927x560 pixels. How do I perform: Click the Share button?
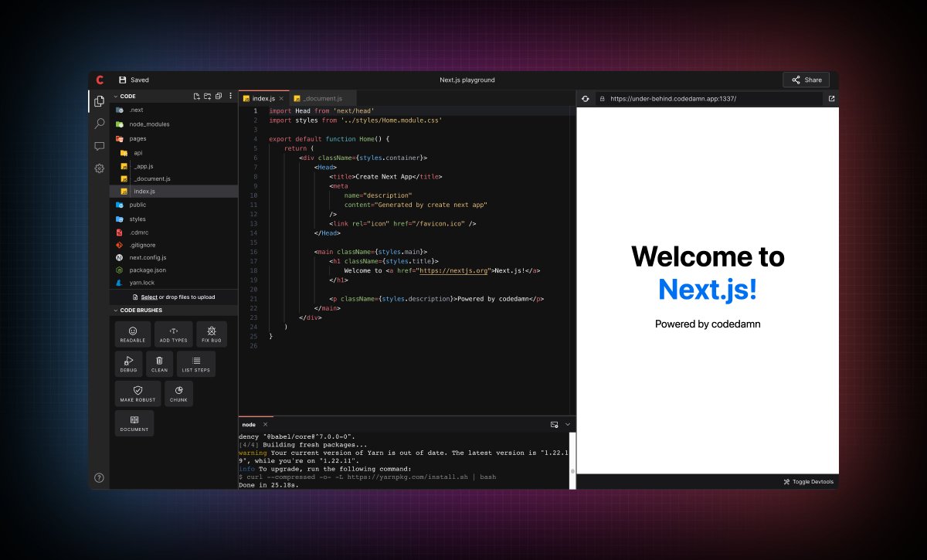(806, 80)
